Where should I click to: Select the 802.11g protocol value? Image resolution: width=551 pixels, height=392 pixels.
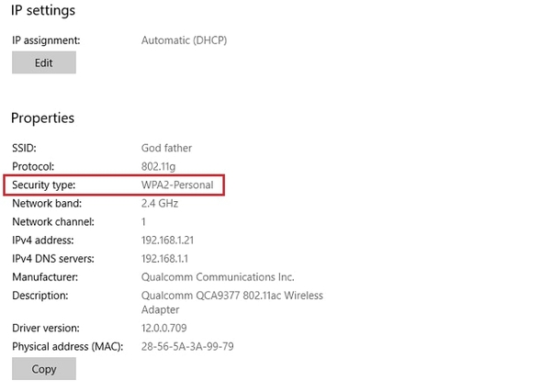157,166
